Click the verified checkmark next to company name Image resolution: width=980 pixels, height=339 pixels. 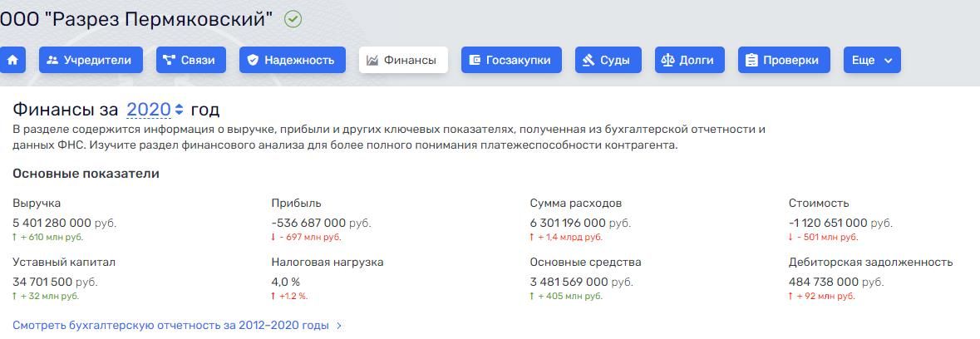point(293,19)
